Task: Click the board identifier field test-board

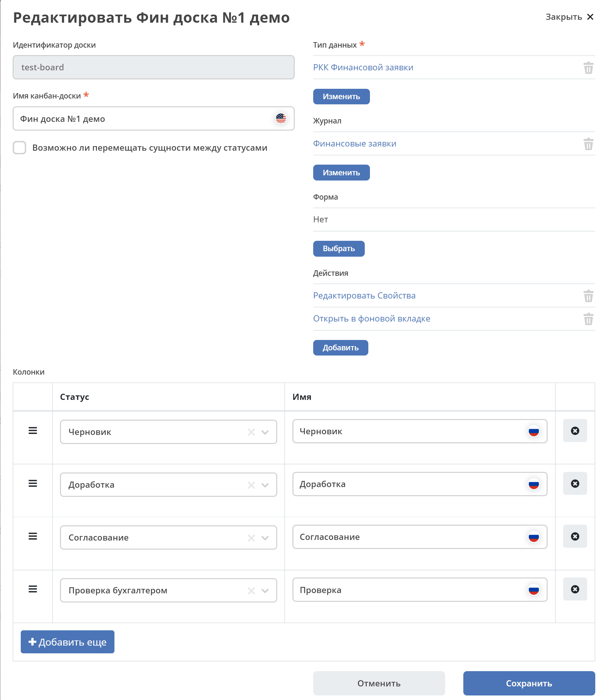Action: (x=153, y=67)
